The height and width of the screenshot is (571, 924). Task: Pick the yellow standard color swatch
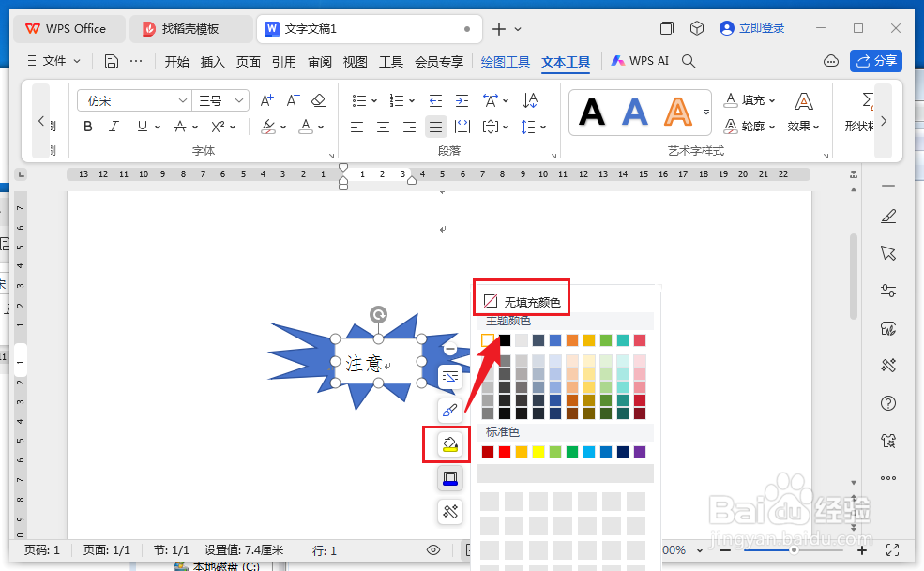pos(538,452)
